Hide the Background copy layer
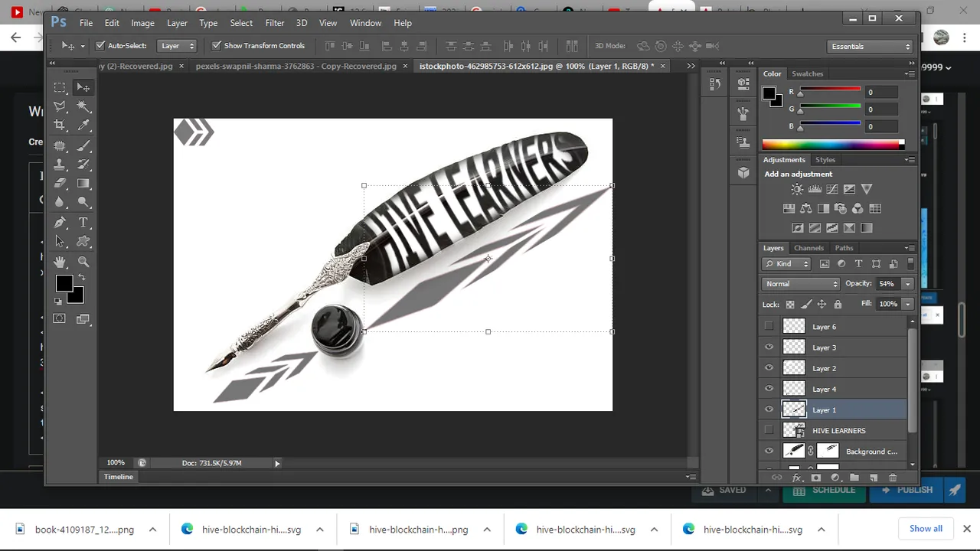The width and height of the screenshot is (980, 551). pyautogui.click(x=769, y=451)
